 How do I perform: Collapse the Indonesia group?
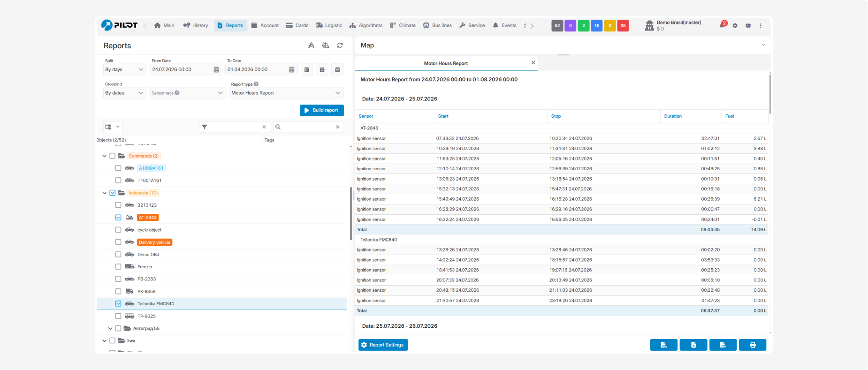pos(104,193)
